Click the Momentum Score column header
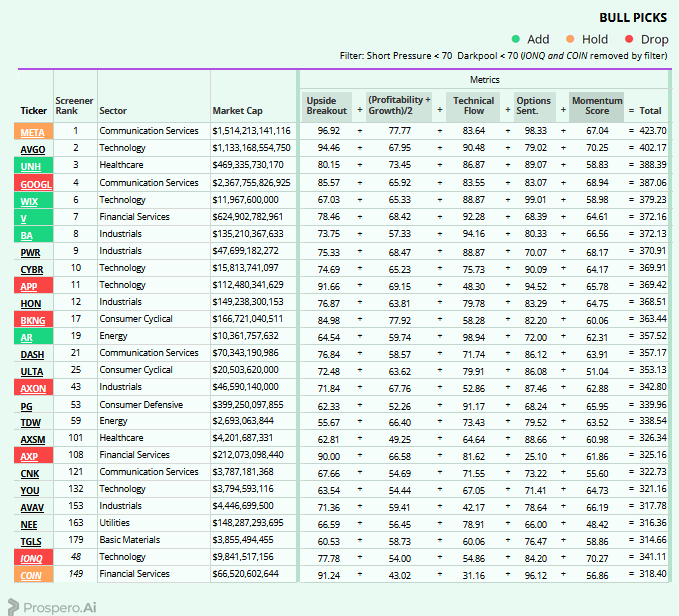The width and height of the screenshot is (679, 616). click(597, 106)
